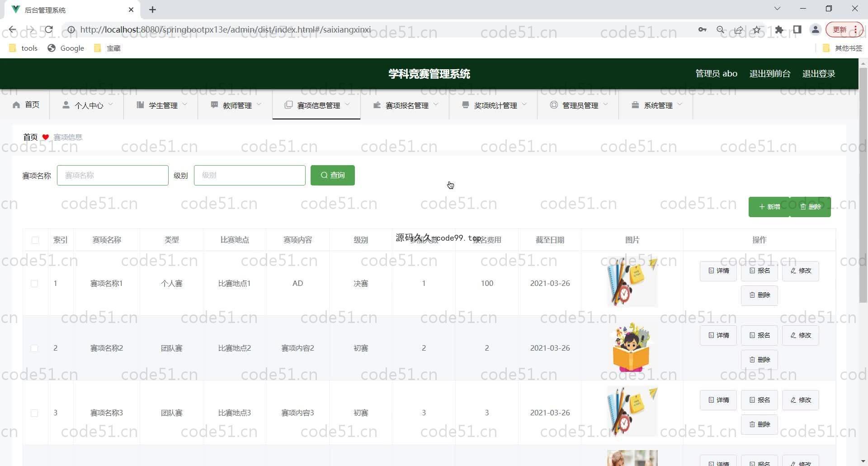Toggle the browser side panel icon
The image size is (868, 466).
[x=797, y=30]
